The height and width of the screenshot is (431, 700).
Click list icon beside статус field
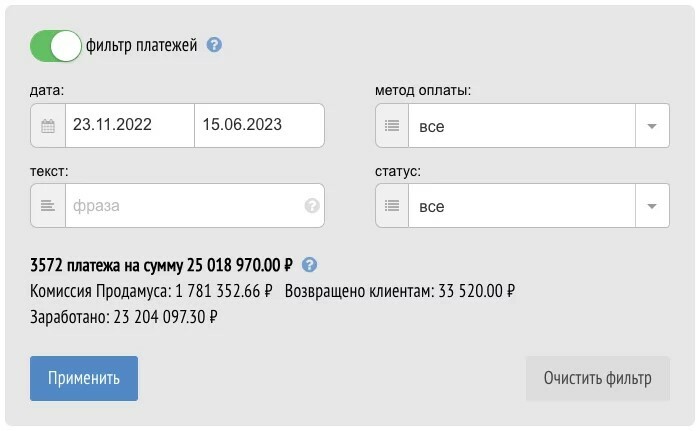[392, 206]
